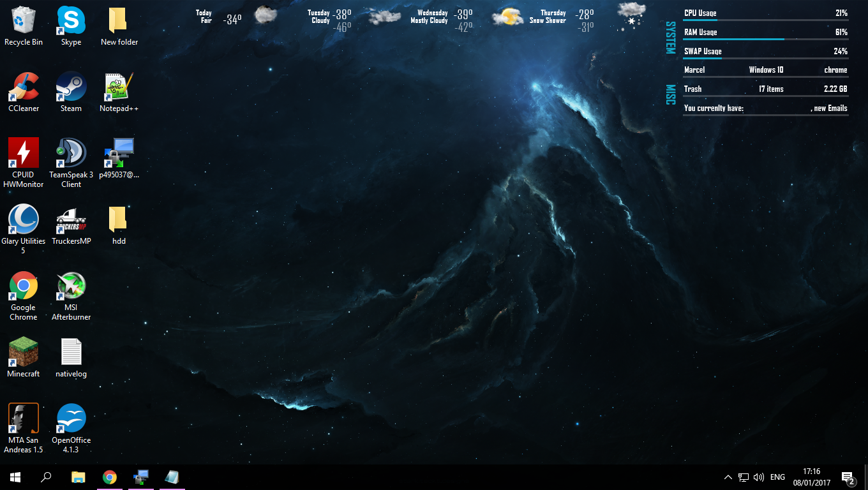Open the Recycle Bin desktop icon
Screen dimensions: 868x490
24,26
